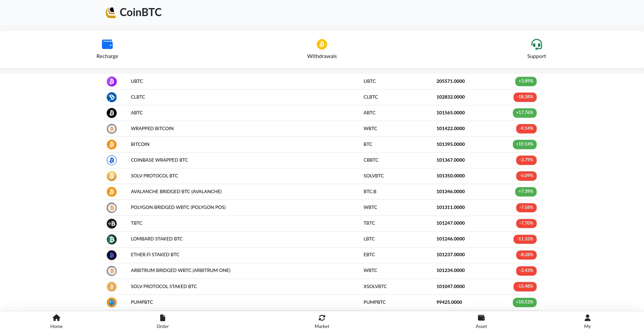Switch to the Market tab
This screenshot has height=333, width=644.
point(322,321)
